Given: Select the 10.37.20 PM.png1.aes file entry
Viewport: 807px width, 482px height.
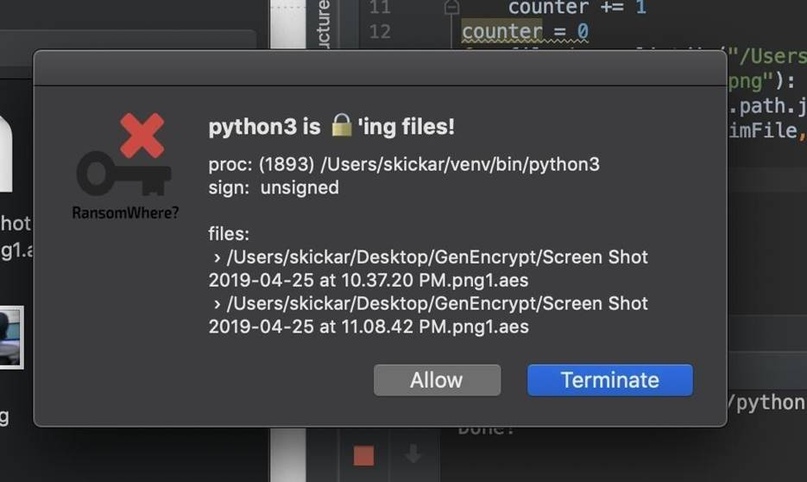Looking at the screenshot, I should click(x=428, y=269).
